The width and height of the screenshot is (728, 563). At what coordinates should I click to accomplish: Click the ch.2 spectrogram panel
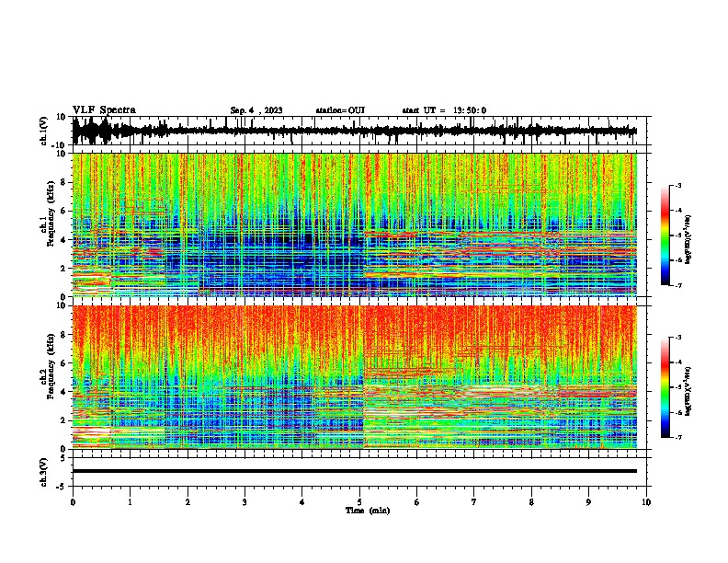pyautogui.click(x=354, y=377)
